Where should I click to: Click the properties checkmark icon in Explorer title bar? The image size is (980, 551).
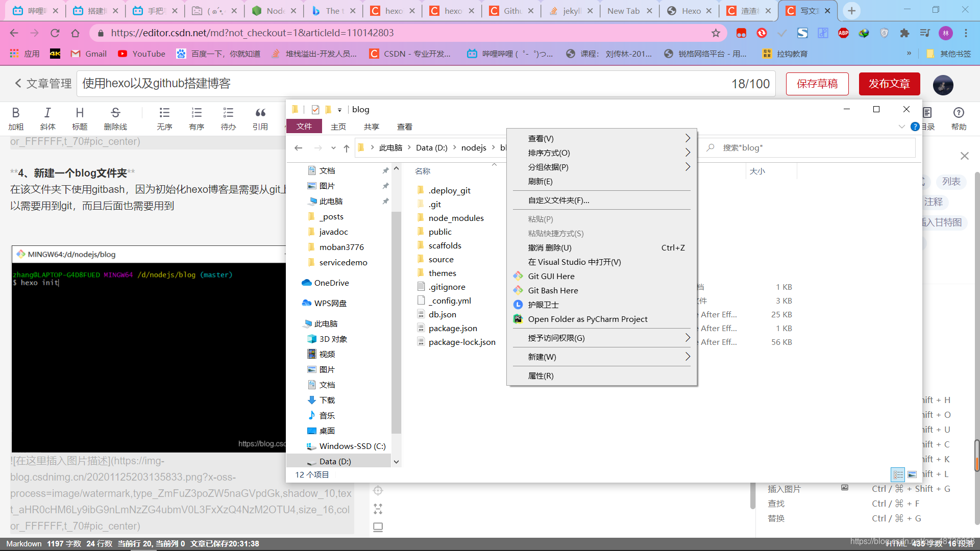click(315, 110)
